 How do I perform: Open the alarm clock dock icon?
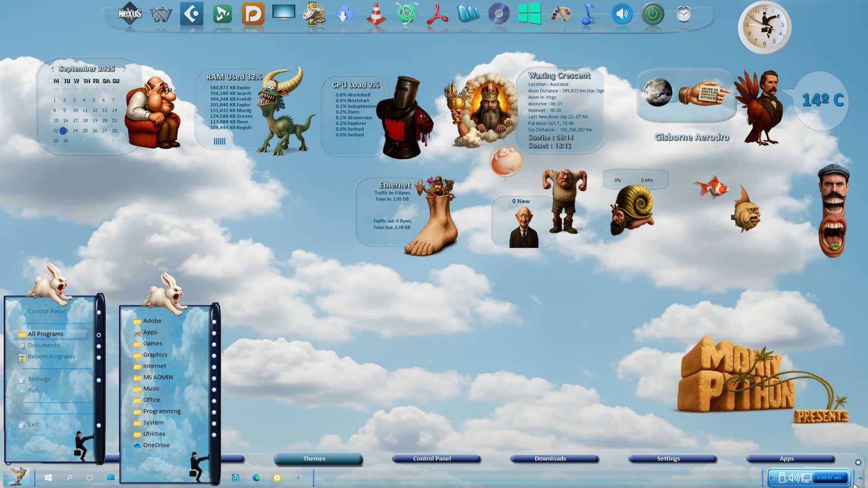pos(683,14)
